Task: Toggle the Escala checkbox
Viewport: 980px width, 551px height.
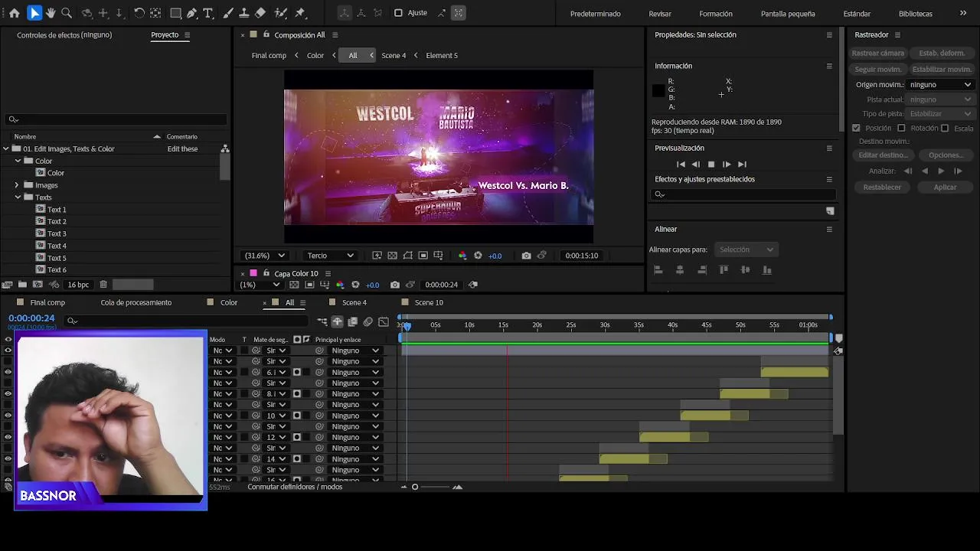Action: coord(945,128)
